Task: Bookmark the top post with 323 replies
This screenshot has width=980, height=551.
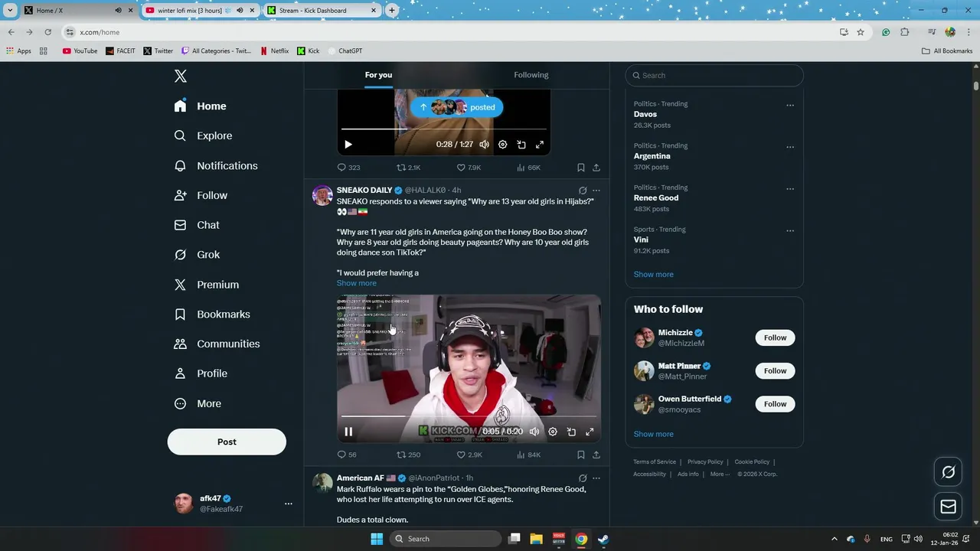Action: 581,168
